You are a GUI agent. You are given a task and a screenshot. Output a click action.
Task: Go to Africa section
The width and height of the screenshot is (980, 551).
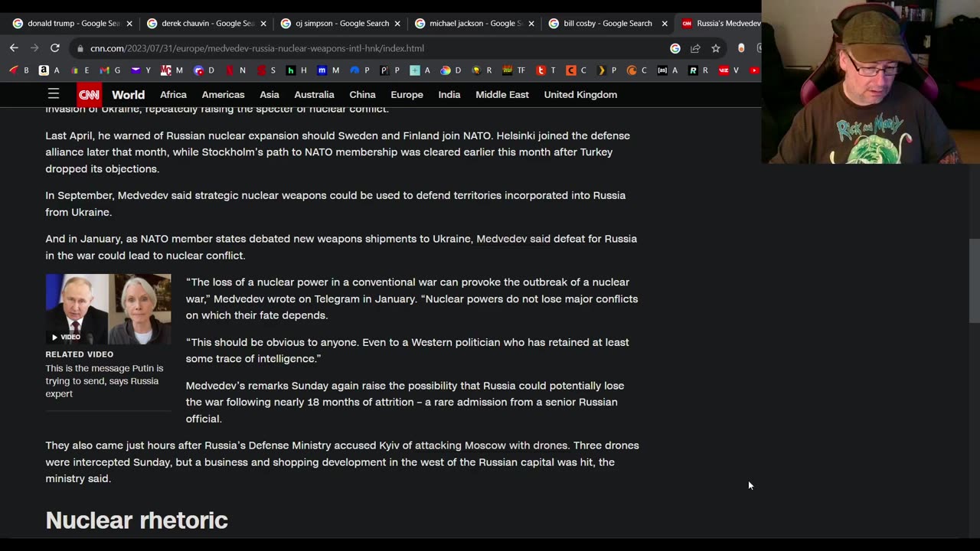[173, 95]
